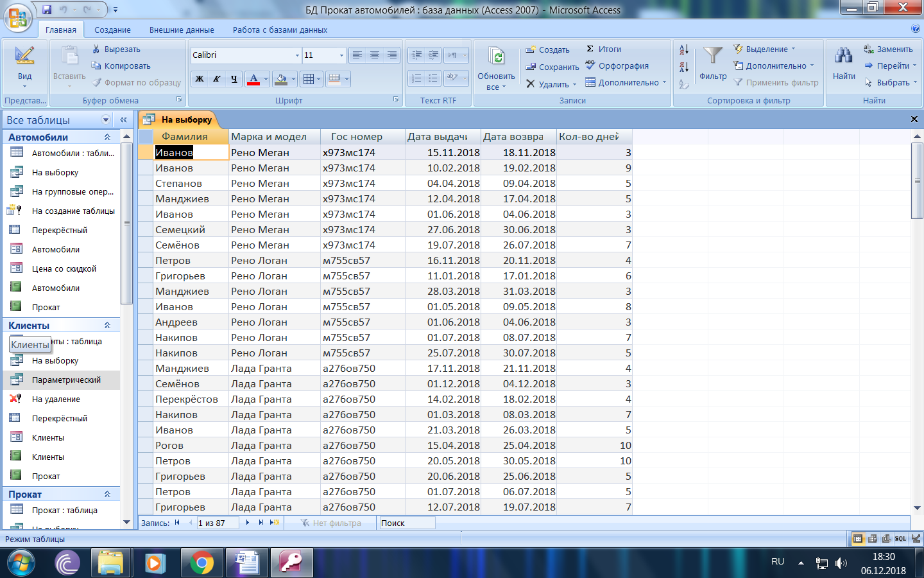Click Find (Найти) binoculars
Image resolution: width=924 pixels, height=578 pixels.
click(844, 63)
